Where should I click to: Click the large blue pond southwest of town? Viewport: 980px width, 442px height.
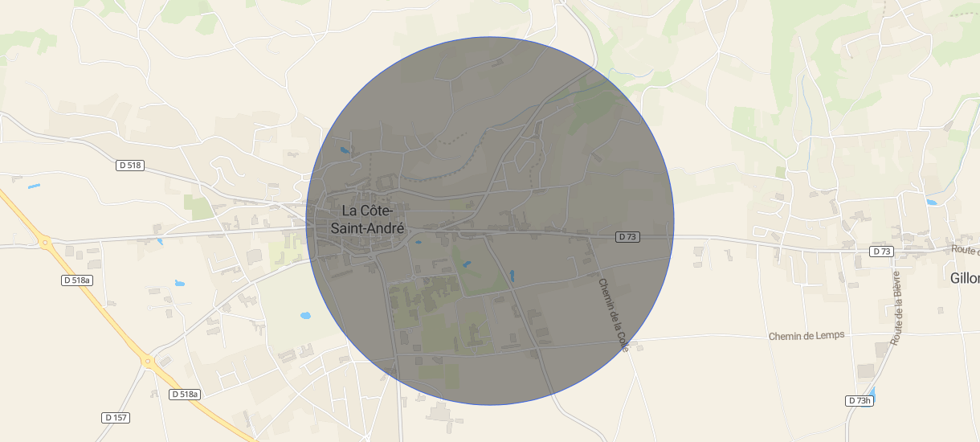tap(307, 316)
